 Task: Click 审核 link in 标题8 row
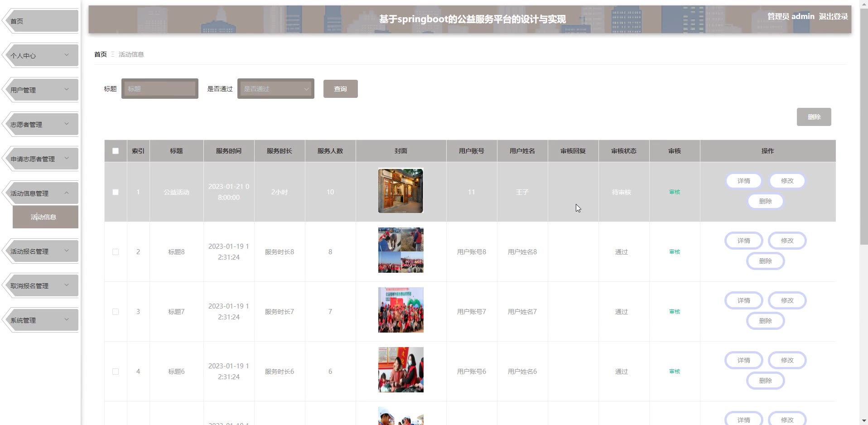(x=675, y=252)
